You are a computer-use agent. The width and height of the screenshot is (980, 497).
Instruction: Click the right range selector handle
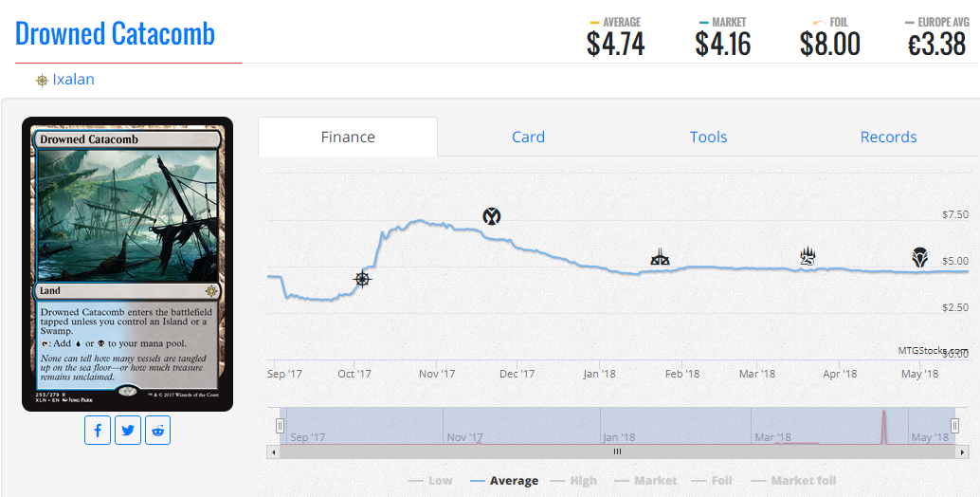(x=955, y=426)
